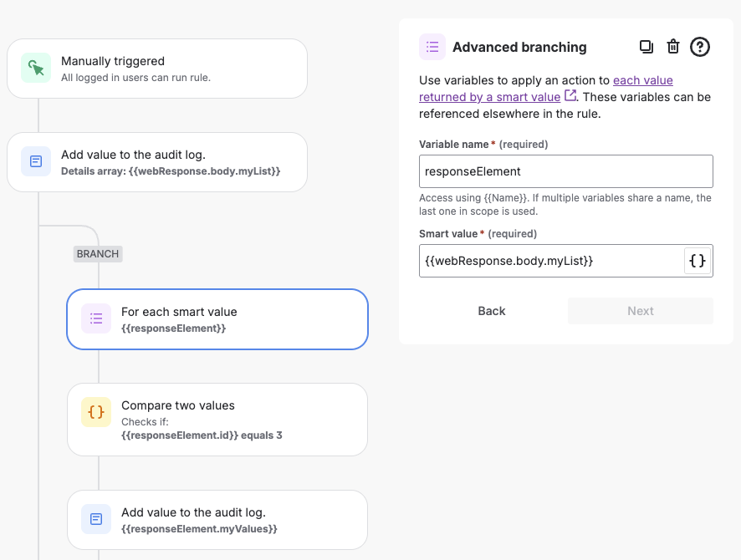
Task: Select the Manually triggered rule card
Action: tap(157, 68)
